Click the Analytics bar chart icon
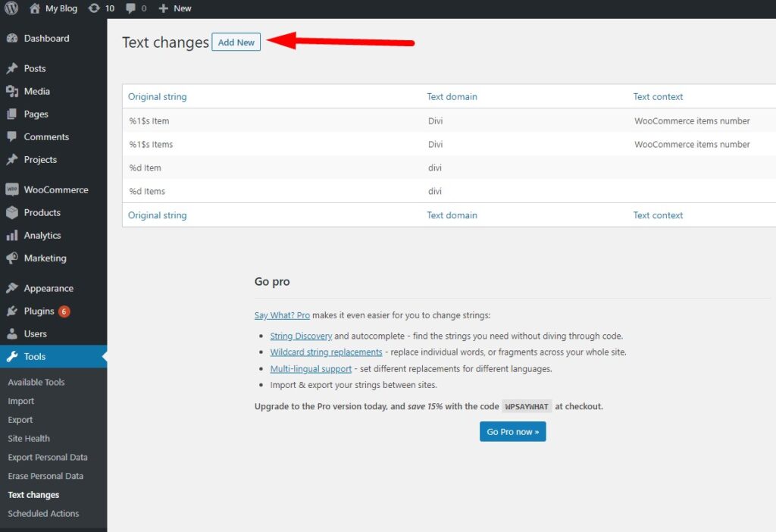The width and height of the screenshot is (776, 532). 12,235
